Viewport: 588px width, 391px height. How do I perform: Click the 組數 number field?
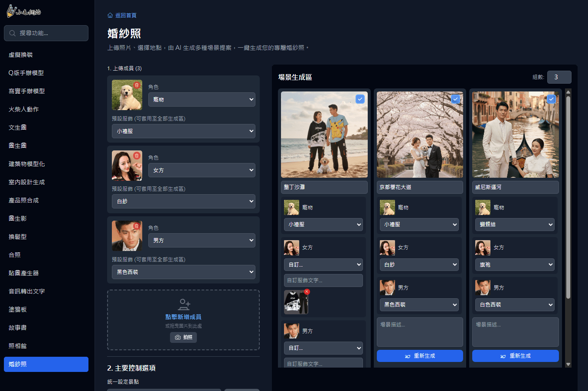pos(559,77)
